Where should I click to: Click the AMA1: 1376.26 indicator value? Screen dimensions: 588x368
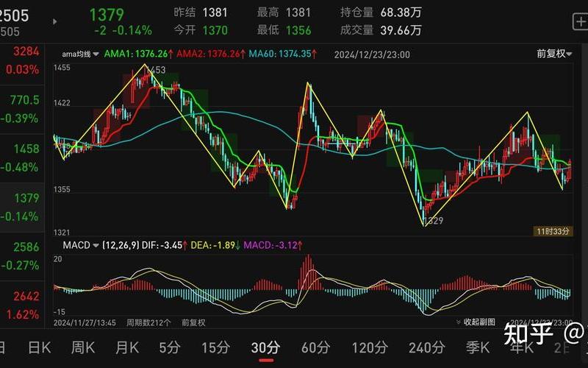coord(139,54)
